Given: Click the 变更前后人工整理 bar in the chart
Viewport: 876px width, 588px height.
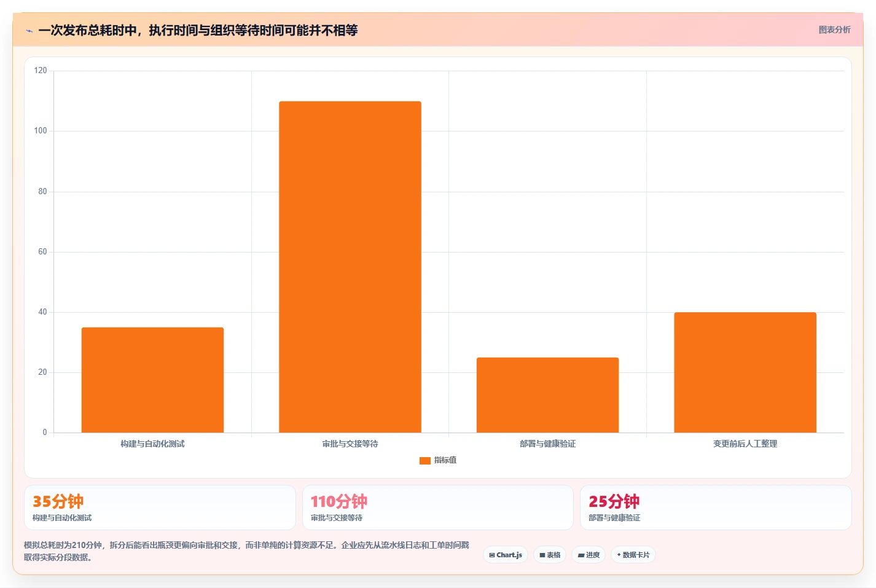Looking at the screenshot, I should (x=745, y=372).
